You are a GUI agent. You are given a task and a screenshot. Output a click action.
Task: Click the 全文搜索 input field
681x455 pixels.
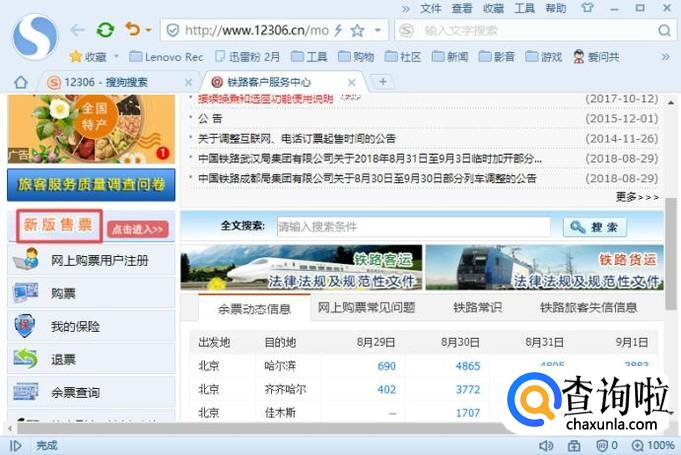[x=412, y=227]
